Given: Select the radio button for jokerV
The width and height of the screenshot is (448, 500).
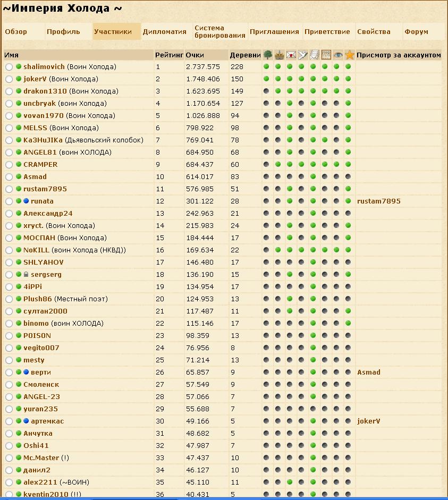Looking at the screenshot, I should coord(9,79).
